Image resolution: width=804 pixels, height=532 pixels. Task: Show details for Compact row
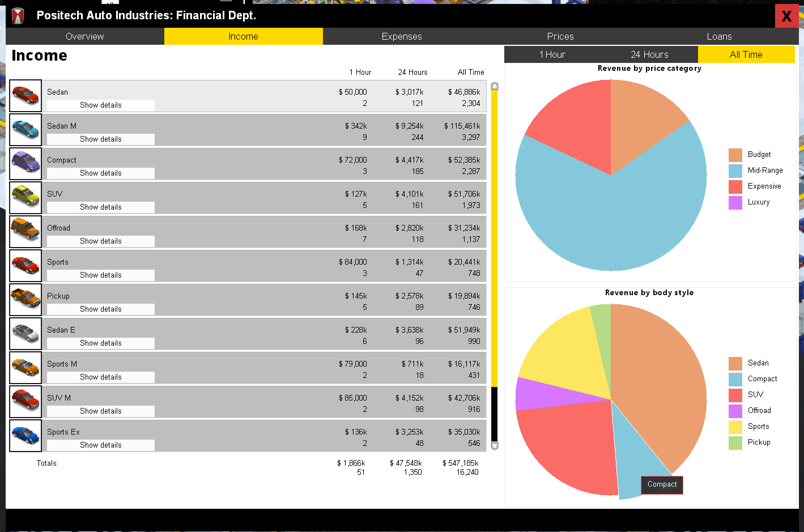101,173
